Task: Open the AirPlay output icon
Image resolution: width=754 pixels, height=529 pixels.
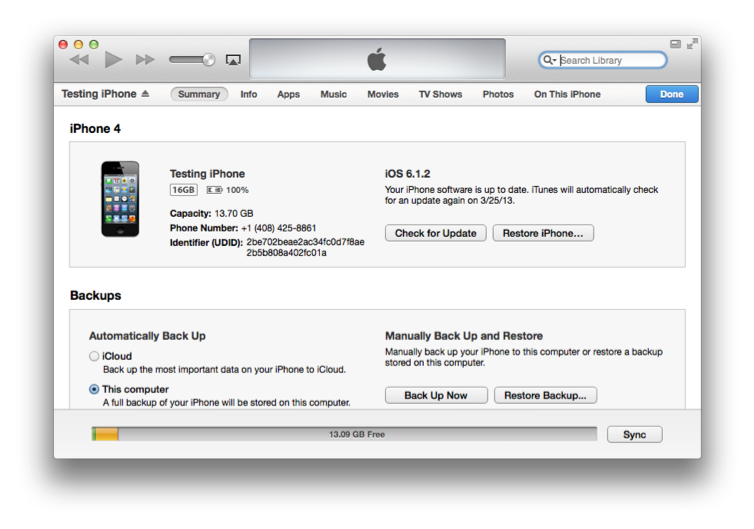Action: point(233,60)
